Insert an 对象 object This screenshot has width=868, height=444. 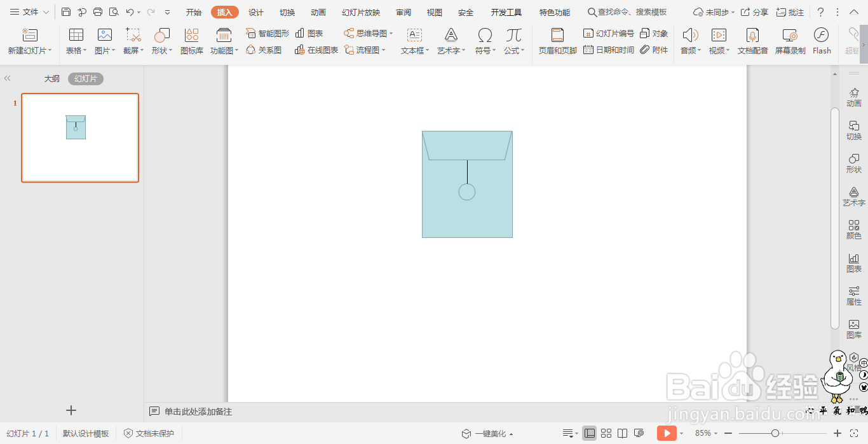point(654,33)
